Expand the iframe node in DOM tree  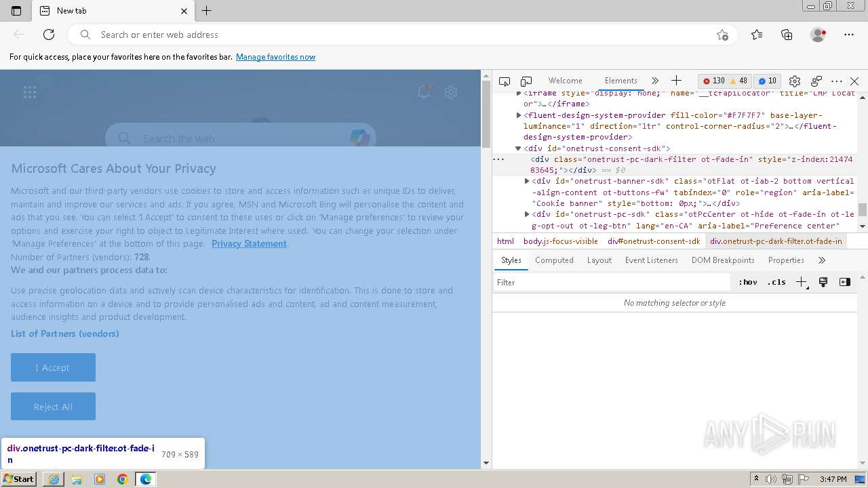[519, 94]
